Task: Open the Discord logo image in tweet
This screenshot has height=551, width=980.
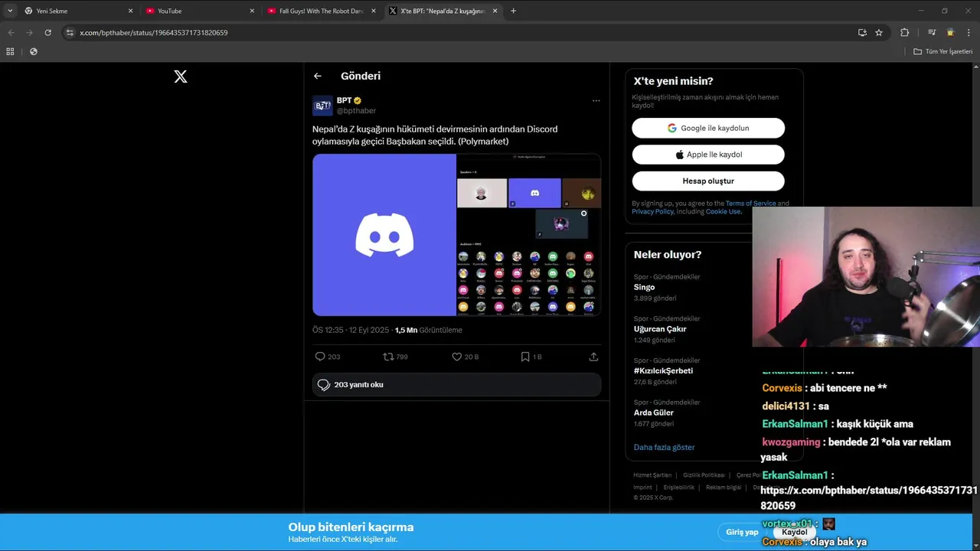Action: point(384,235)
